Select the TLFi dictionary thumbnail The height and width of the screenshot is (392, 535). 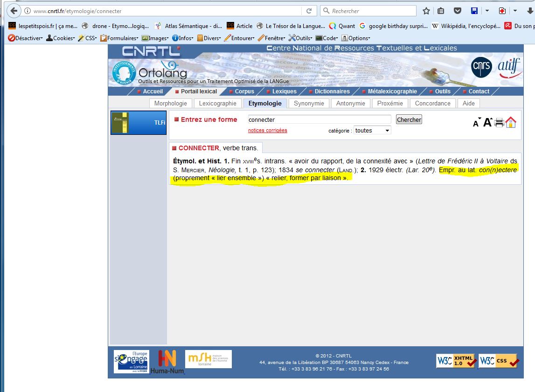point(139,123)
